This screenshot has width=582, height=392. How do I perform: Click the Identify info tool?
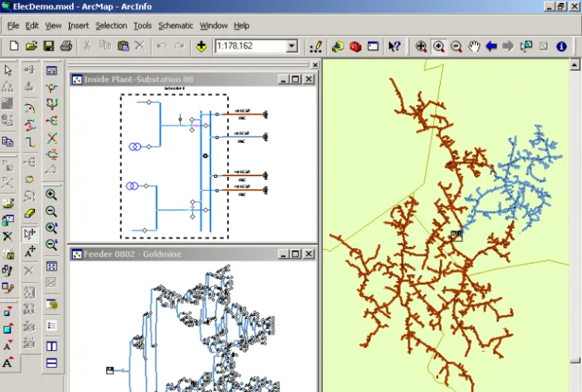[x=561, y=47]
